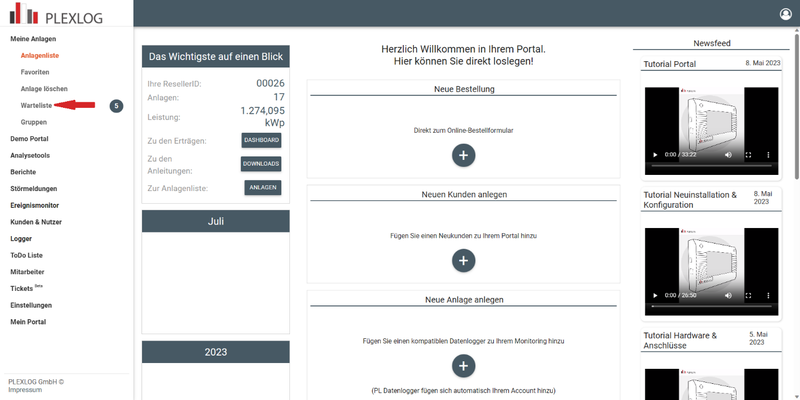The width and height of the screenshot is (800, 400).
Task: Click Das Wichtigste auf einen Blick header
Action: [216, 57]
